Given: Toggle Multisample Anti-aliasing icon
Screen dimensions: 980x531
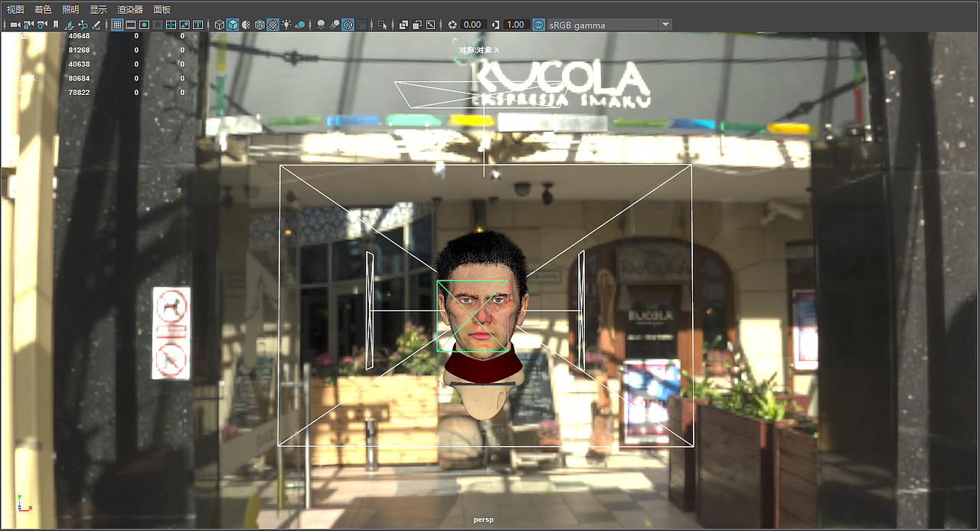Looking at the screenshot, I should [x=348, y=25].
